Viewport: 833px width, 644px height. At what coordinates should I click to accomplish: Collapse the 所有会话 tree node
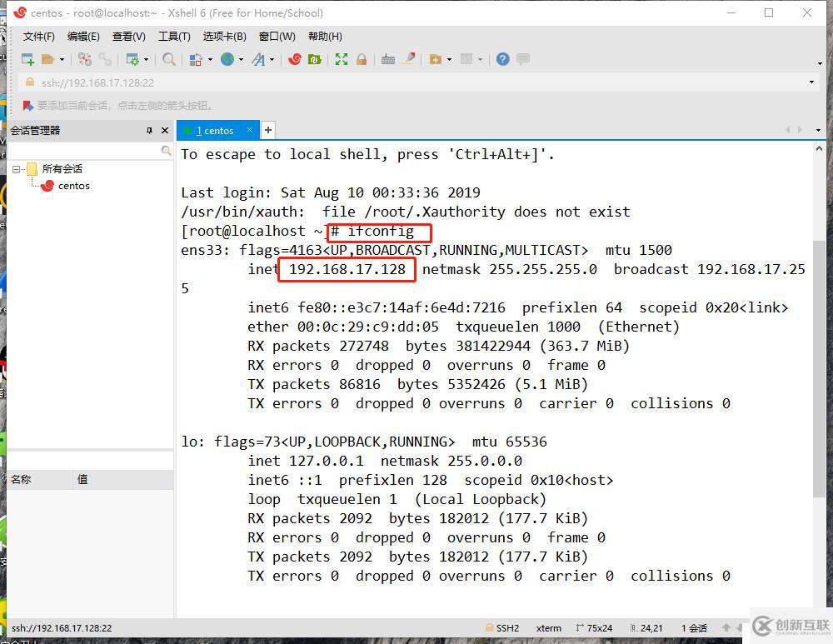tap(16, 169)
